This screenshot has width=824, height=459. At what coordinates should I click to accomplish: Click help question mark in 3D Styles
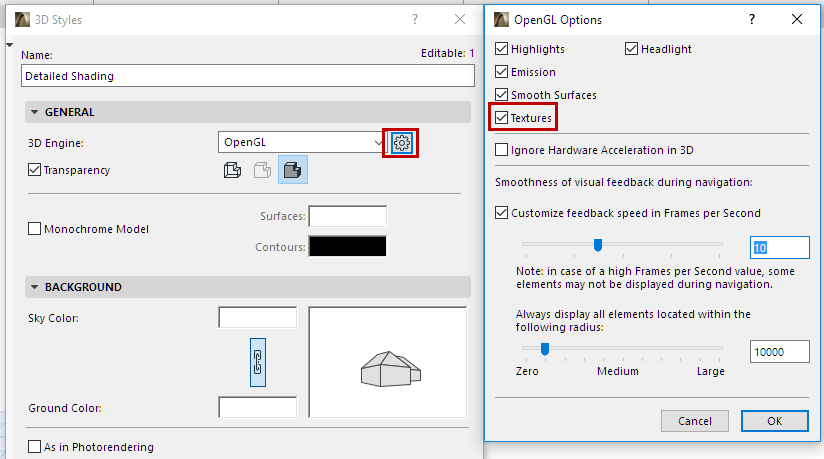click(414, 19)
